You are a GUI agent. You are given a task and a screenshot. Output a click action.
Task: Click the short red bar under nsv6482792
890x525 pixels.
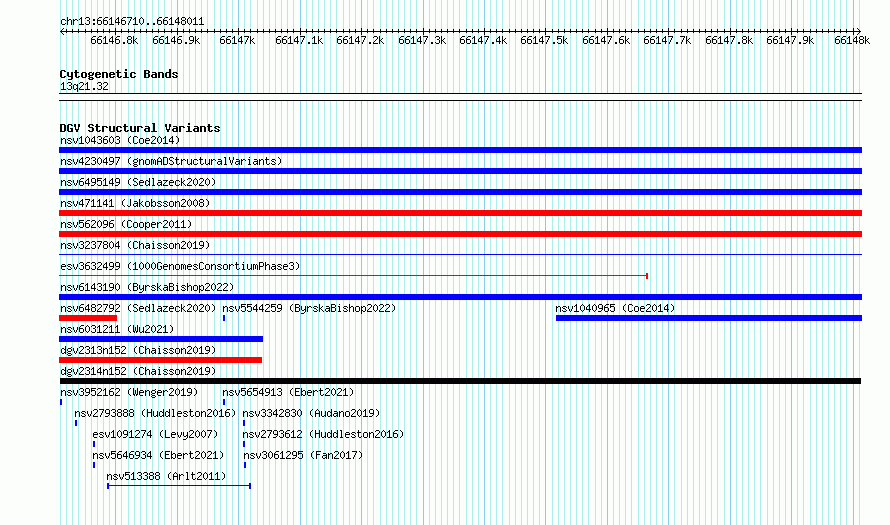(x=88, y=318)
